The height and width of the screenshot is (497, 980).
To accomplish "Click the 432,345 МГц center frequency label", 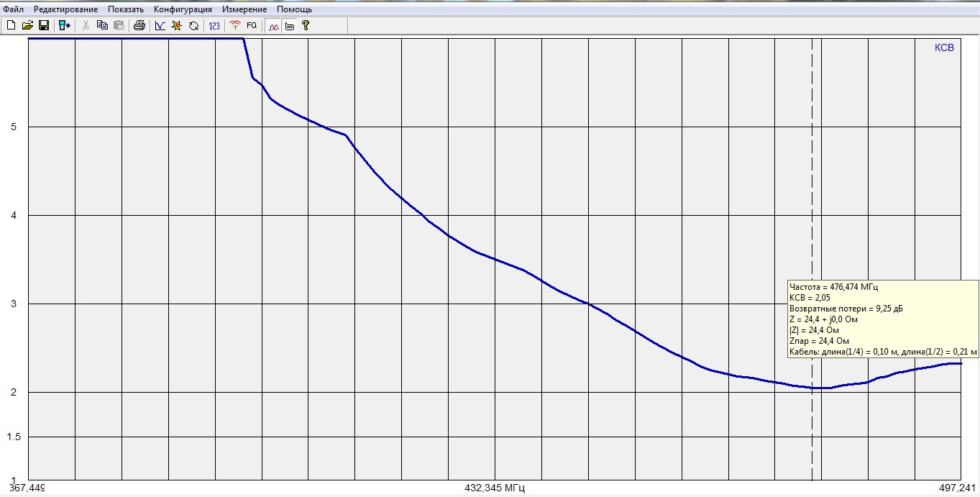I will (495, 488).
